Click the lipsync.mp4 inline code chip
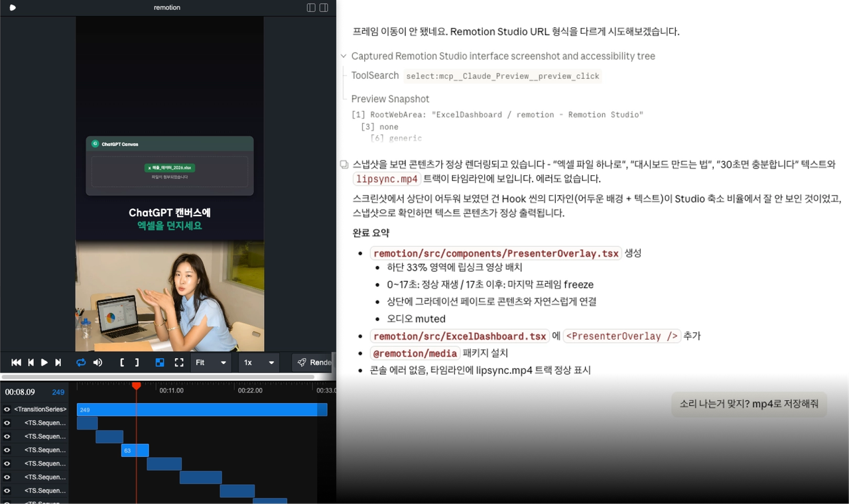Screen dimensions: 849x504 click(x=387, y=179)
